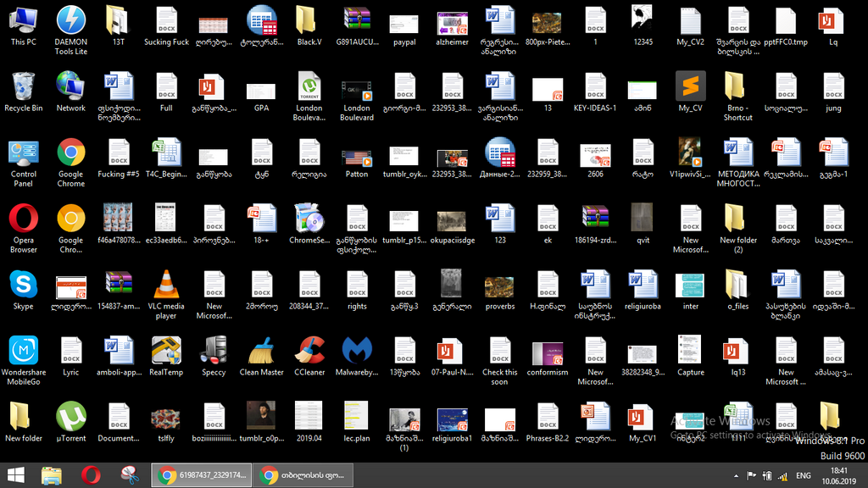Select the rights document file
Image resolution: width=868 pixels, height=488 pixels.
pyautogui.click(x=357, y=291)
